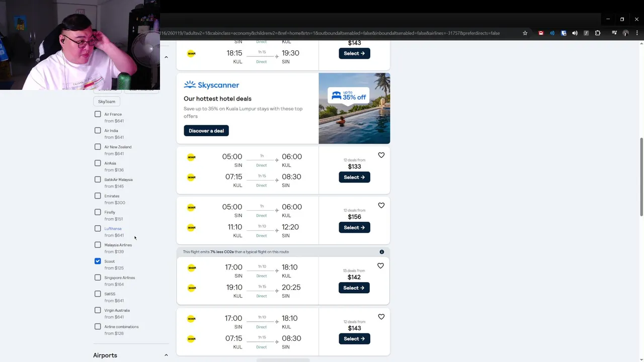Enable the Singapore Airlines filter
The width and height of the screenshot is (644, 362).
98,278
